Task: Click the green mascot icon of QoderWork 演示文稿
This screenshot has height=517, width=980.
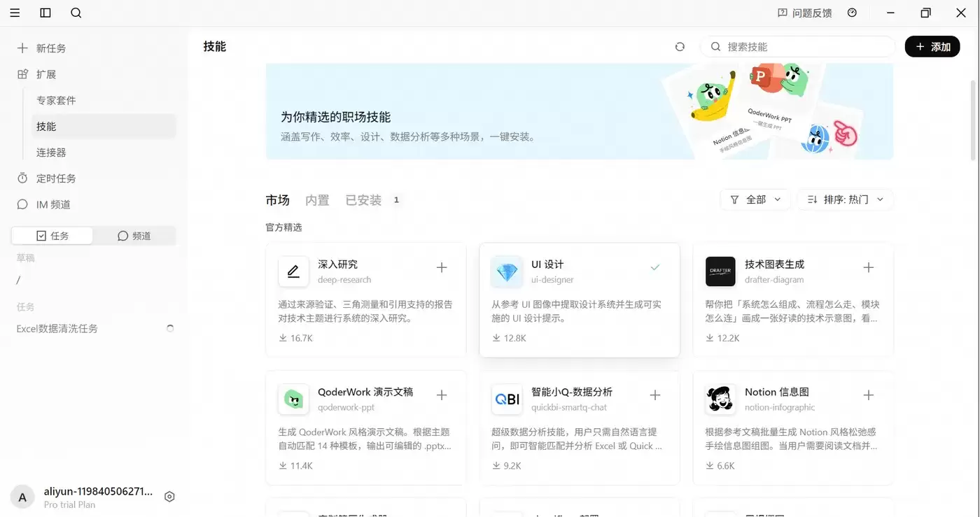Action: click(293, 399)
